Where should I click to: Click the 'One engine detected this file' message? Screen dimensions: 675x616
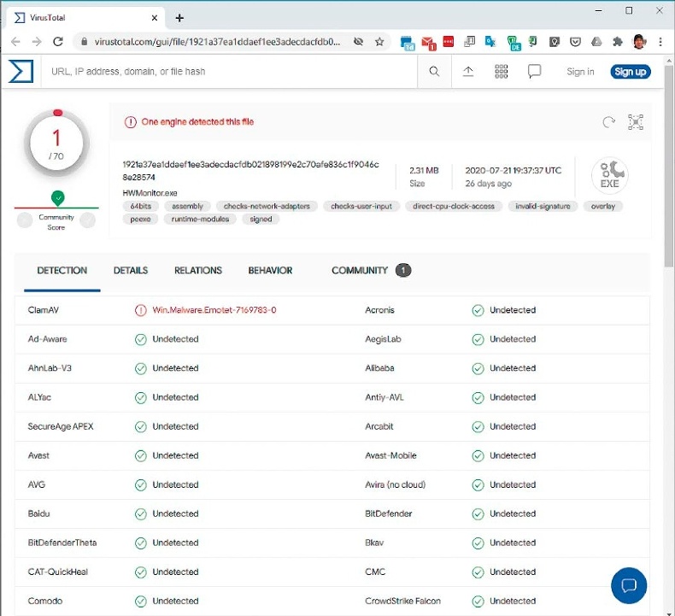197,122
